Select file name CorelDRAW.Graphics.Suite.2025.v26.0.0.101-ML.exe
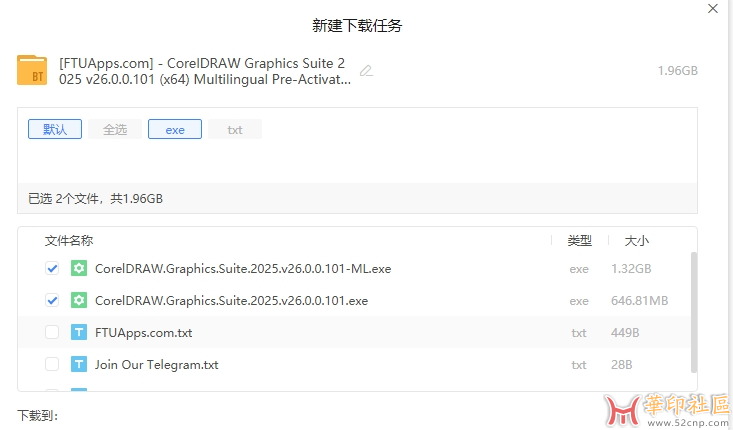733x430 pixels. pyautogui.click(x=243, y=269)
